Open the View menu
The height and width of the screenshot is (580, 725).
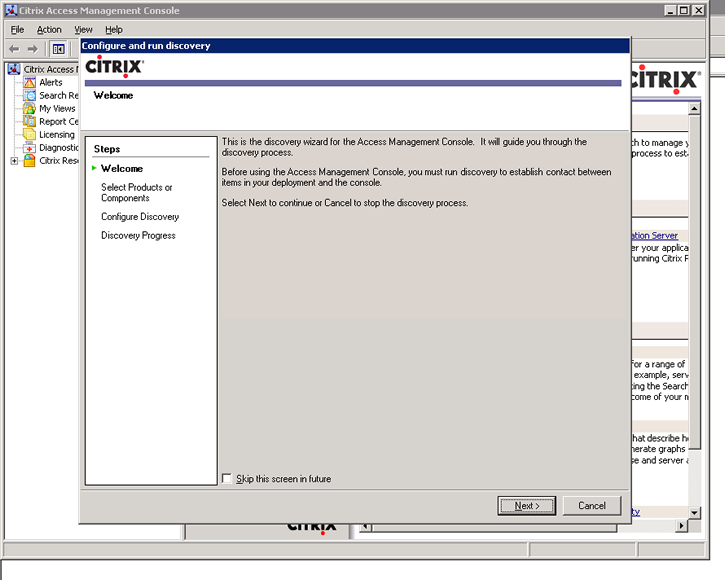click(83, 30)
